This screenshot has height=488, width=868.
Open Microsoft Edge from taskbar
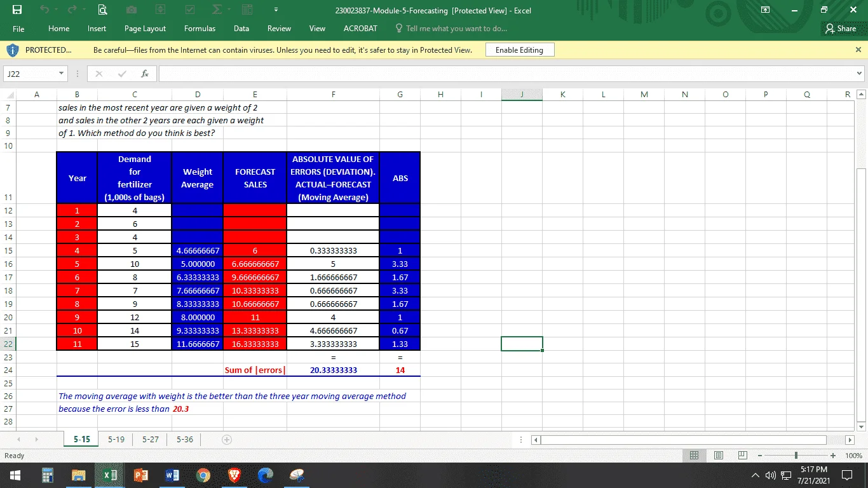[265, 475]
